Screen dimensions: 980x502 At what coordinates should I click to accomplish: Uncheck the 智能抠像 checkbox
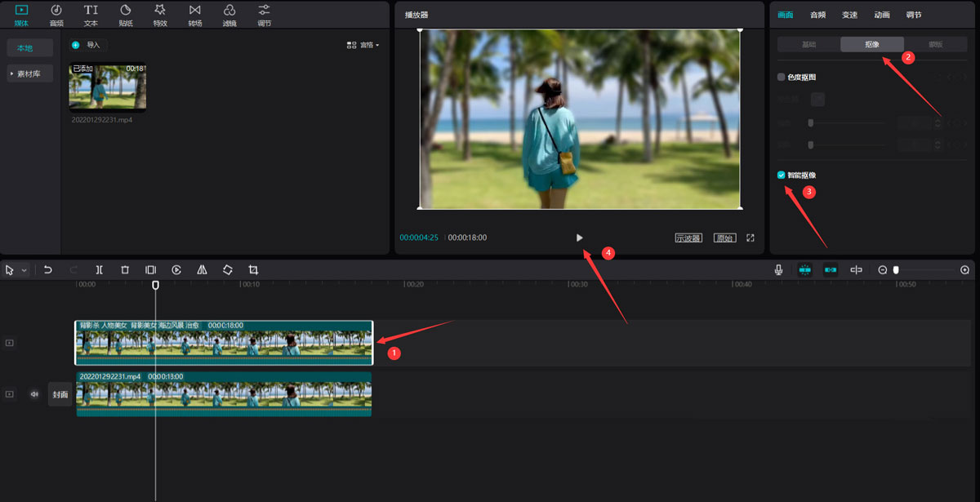[x=782, y=175]
